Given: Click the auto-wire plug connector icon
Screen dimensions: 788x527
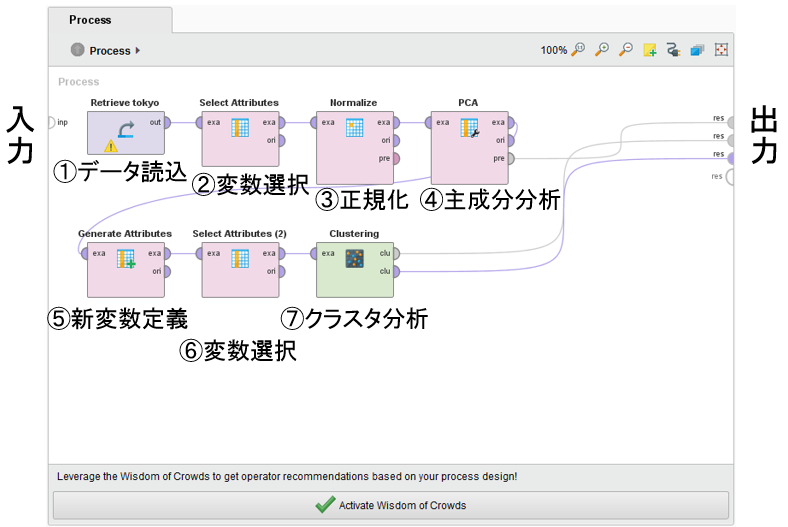Looking at the screenshot, I should coord(673,49).
